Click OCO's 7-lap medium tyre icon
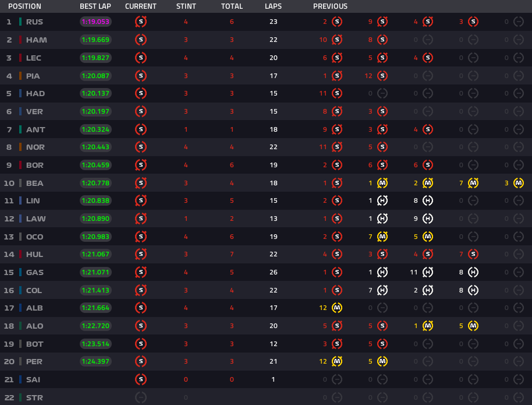This screenshot has height=405, width=532. (x=382, y=237)
